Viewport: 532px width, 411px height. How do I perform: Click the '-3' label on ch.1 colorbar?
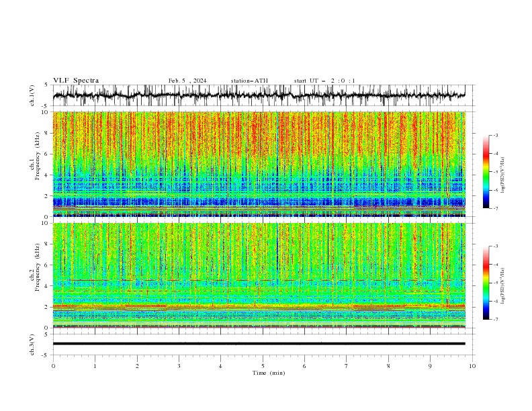tap(496, 135)
